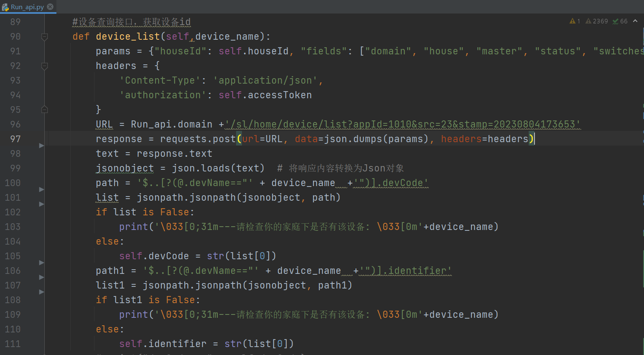Click the '/sl/home/device/list' URL string
Image resolution: width=644 pixels, height=355 pixels.
pos(403,124)
